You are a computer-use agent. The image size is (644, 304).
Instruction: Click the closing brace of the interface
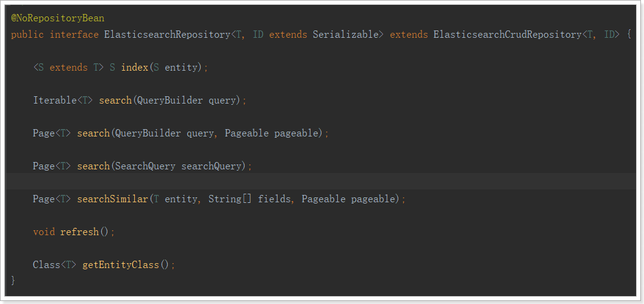[x=13, y=281]
